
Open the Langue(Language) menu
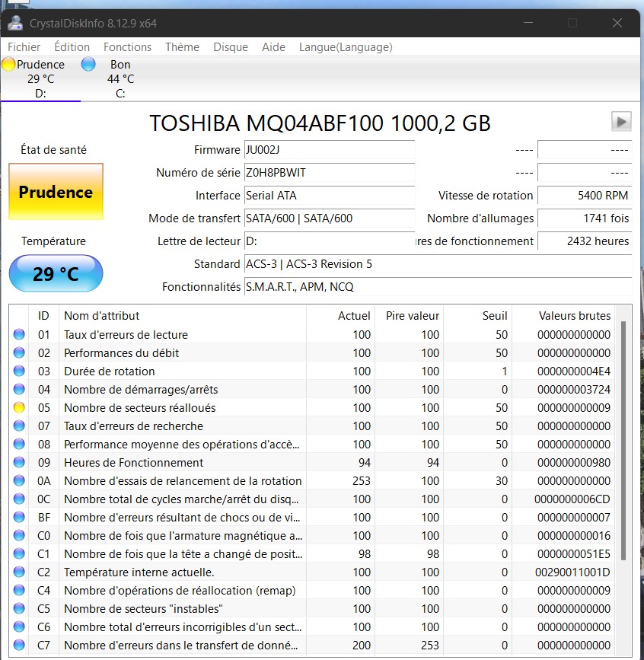click(x=346, y=46)
